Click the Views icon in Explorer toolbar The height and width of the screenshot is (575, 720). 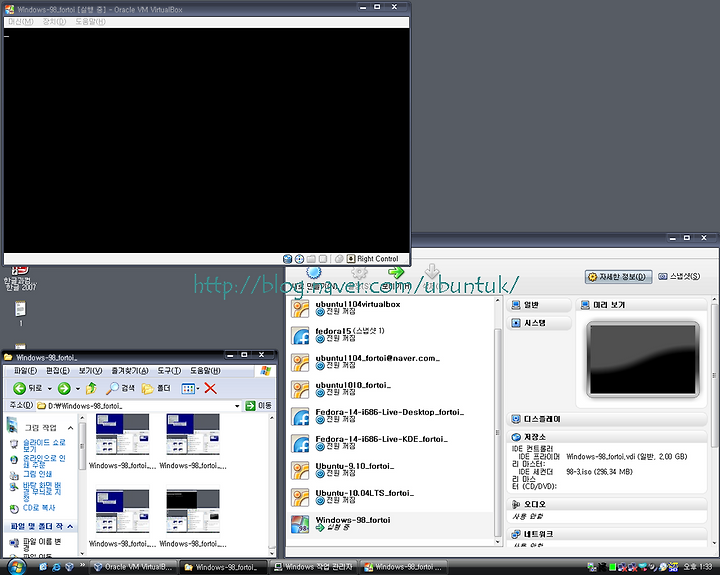188,389
